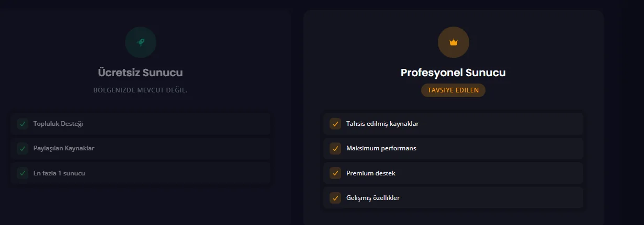Click the checkmark beside Topluluk Desteği

22,124
